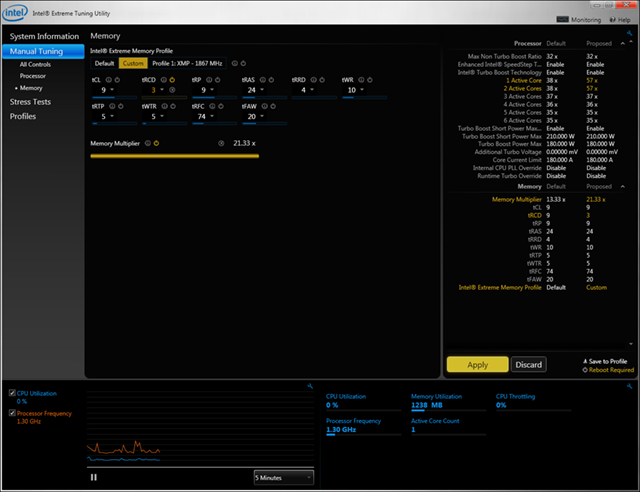The height and width of the screenshot is (492, 640).
Task: Click the info icon next to tRTP
Action: 112,106
